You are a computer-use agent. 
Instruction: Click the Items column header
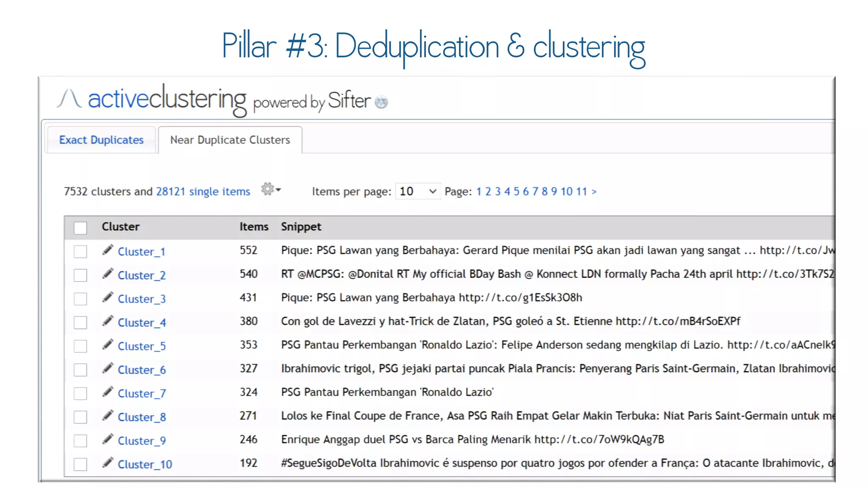pyautogui.click(x=254, y=227)
